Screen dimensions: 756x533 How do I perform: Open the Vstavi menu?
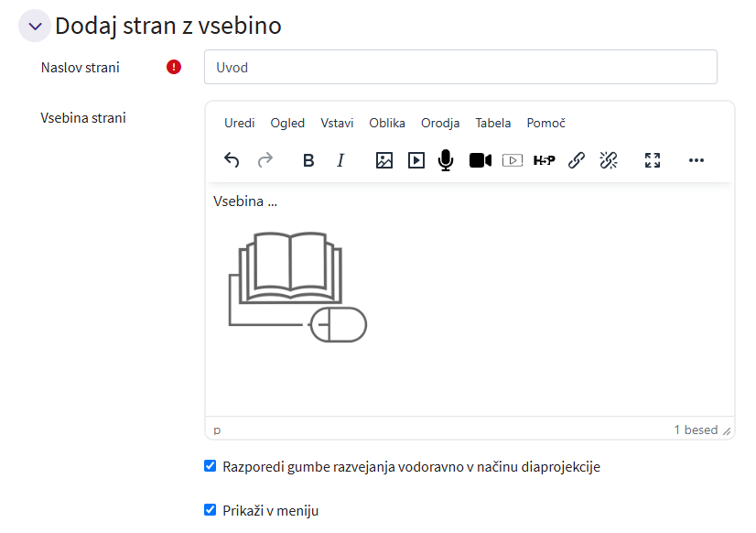coord(337,123)
